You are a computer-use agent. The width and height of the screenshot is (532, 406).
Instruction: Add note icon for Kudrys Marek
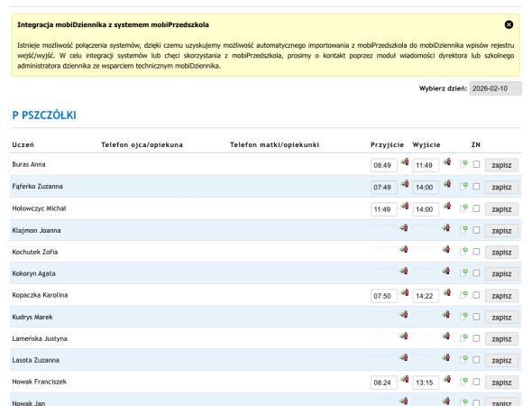coord(463,317)
